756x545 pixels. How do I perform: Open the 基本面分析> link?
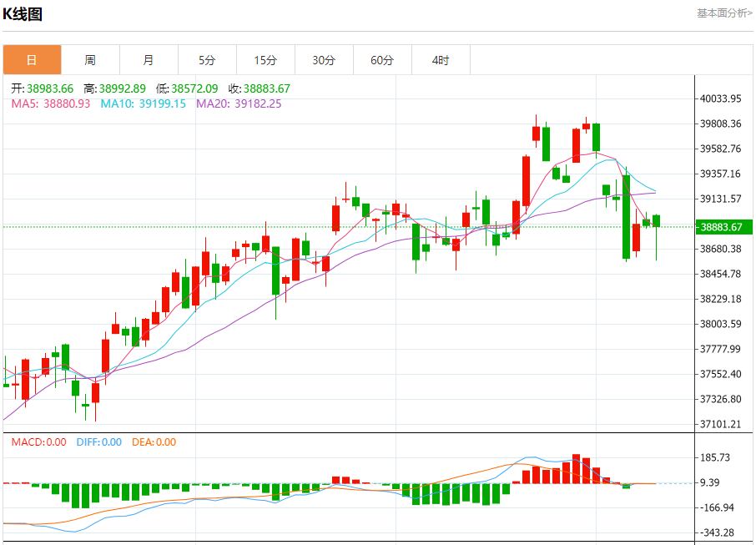(x=724, y=13)
